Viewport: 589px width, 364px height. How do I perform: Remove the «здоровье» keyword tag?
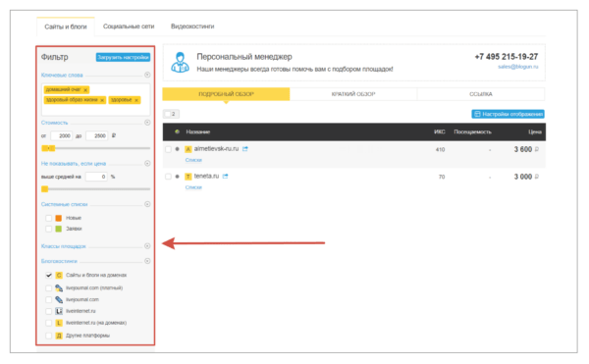click(136, 100)
